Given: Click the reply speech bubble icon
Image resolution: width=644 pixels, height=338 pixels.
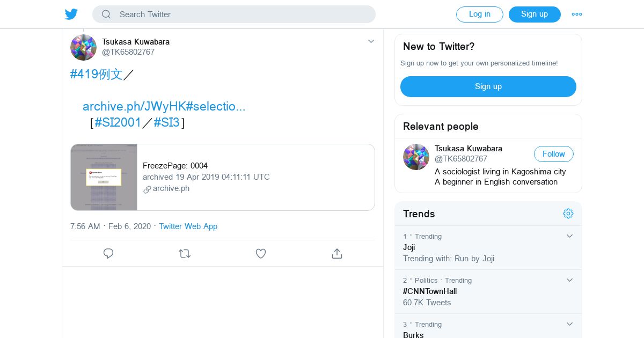Looking at the screenshot, I should 108,254.
